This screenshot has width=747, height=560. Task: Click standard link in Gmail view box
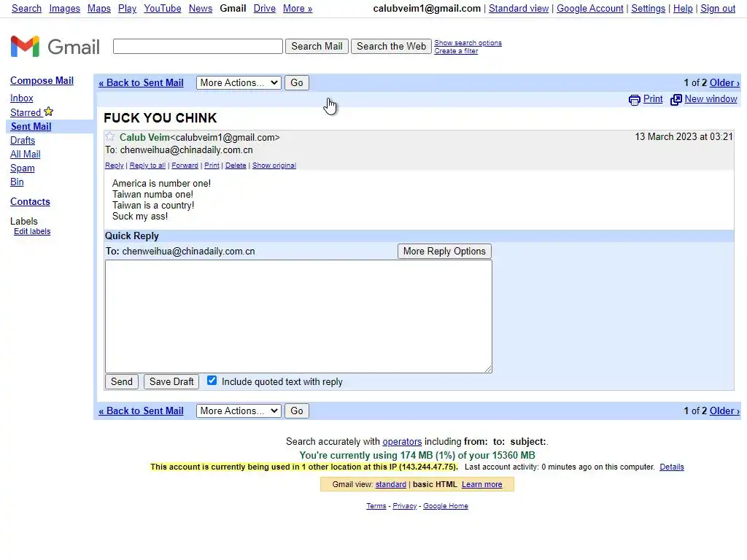click(391, 484)
